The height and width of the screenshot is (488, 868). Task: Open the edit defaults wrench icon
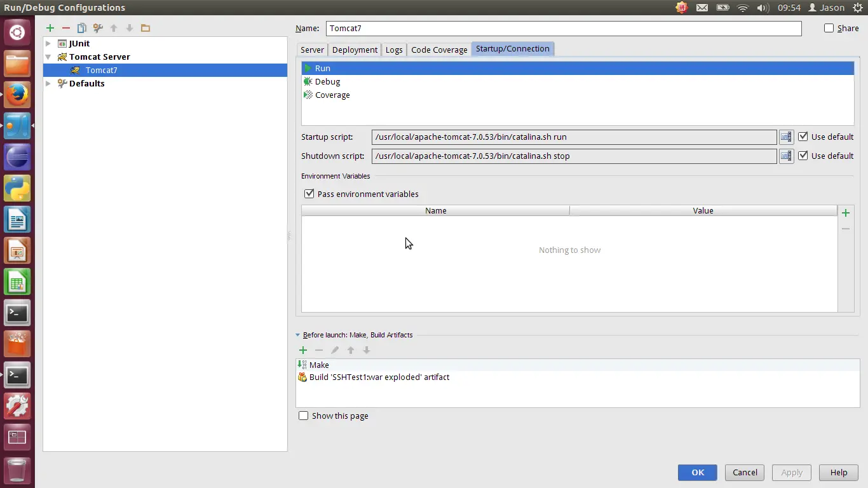pos(98,28)
